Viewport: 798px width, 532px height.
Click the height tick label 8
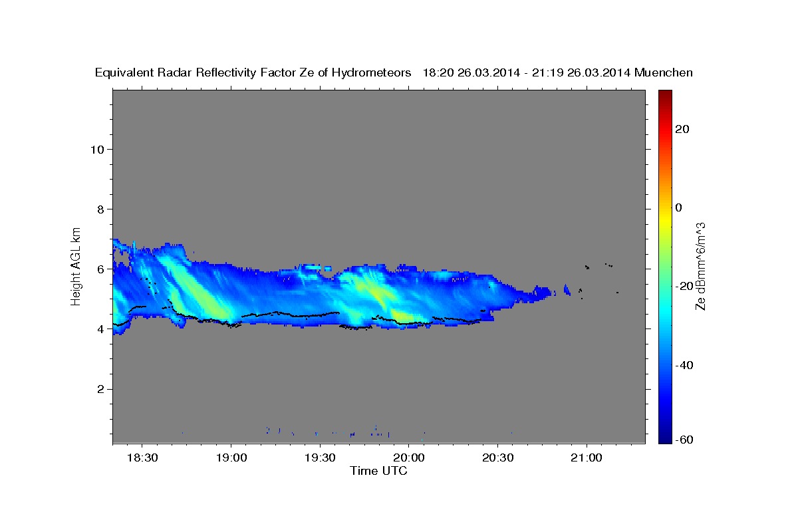(x=100, y=209)
